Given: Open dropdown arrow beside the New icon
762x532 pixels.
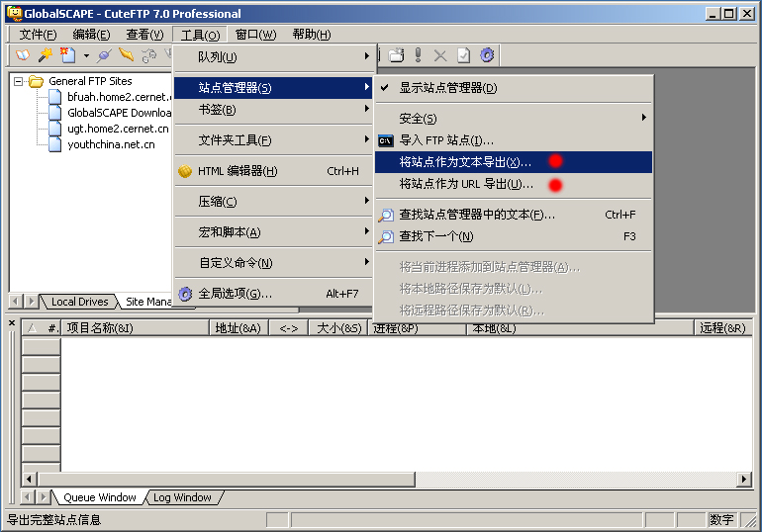Looking at the screenshot, I should click(x=86, y=55).
